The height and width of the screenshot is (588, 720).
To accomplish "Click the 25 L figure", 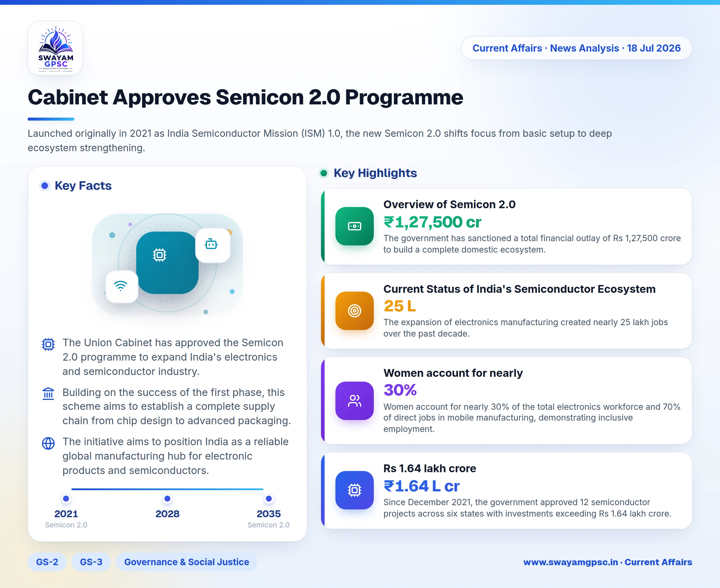I will 400,306.
